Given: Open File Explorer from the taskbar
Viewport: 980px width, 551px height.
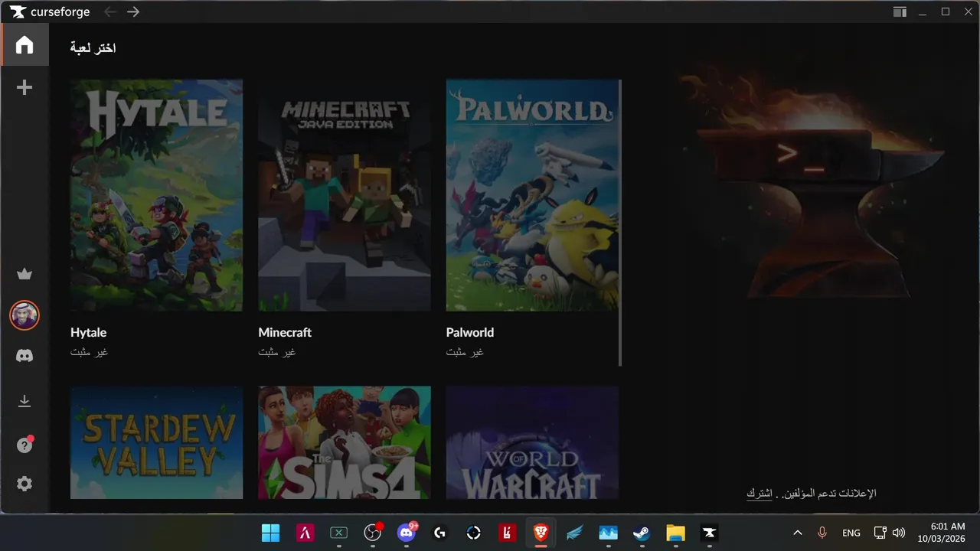Looking at the screenshot, I should (x=675, y=533).
